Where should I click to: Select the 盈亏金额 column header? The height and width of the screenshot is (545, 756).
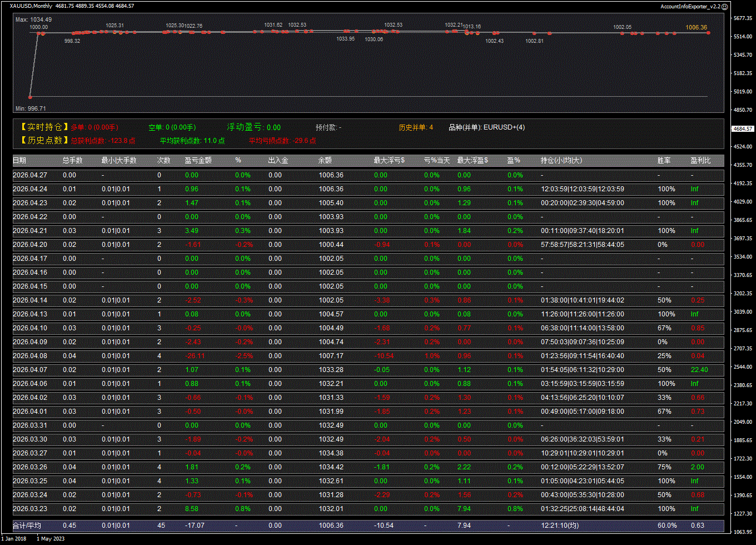tap(198, 160)
